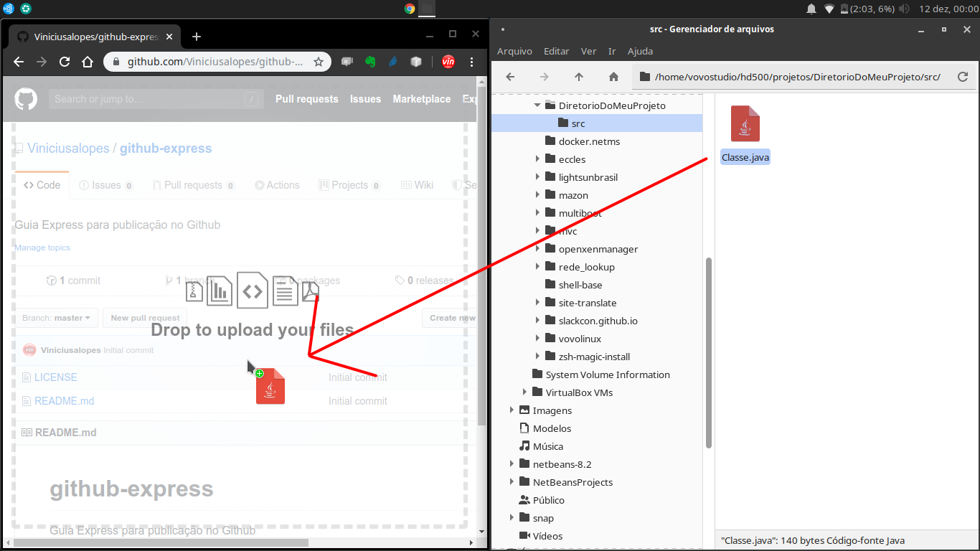
Task: Open a new Chrome tab with the plus button
Action: tap(197, 36)
